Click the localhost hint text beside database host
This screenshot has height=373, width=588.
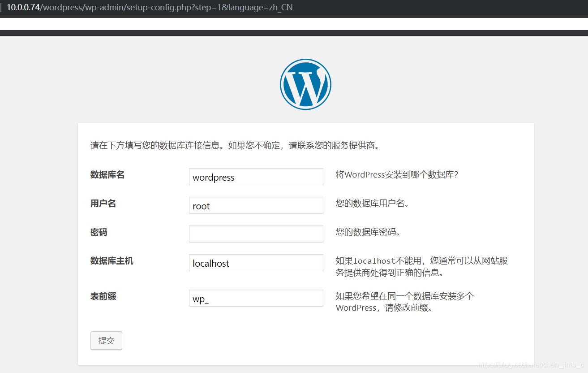(422, 267)
